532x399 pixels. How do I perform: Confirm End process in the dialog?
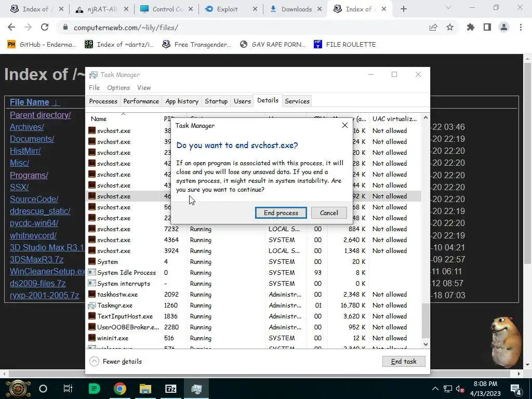(281, 212)
